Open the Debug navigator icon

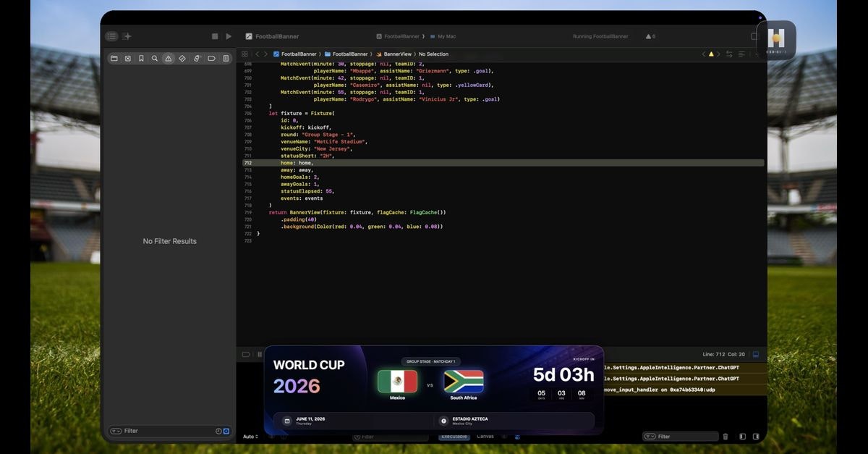pos(197,58)
